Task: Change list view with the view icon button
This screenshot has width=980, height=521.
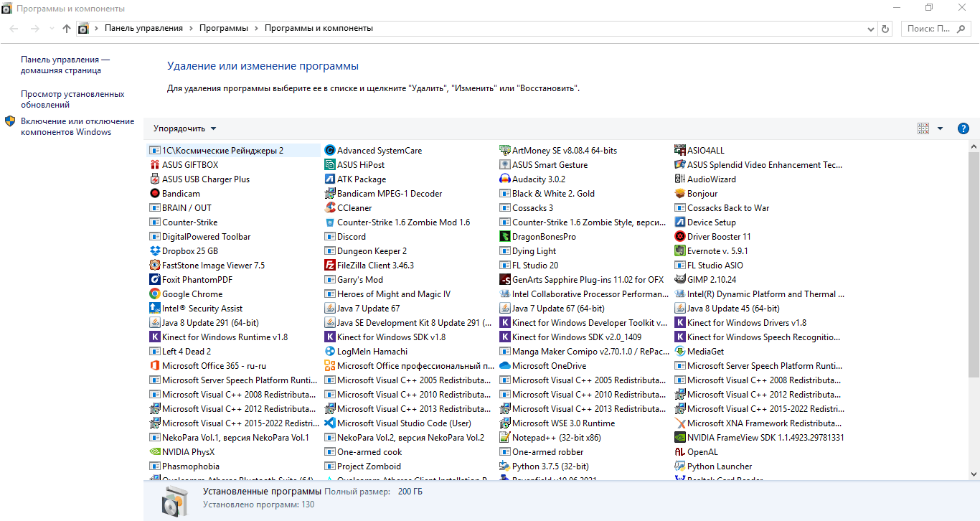Action: 923,128
